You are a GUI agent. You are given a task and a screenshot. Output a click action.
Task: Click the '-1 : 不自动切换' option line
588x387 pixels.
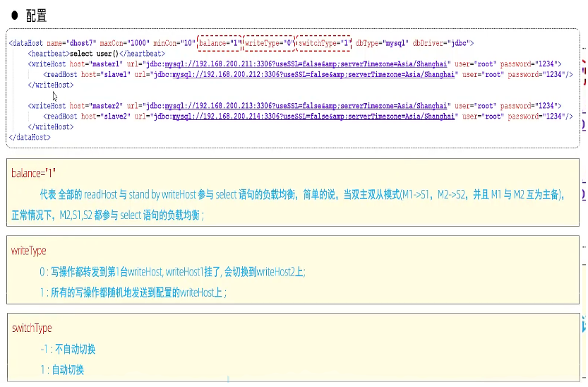click(x=68, y=349)
